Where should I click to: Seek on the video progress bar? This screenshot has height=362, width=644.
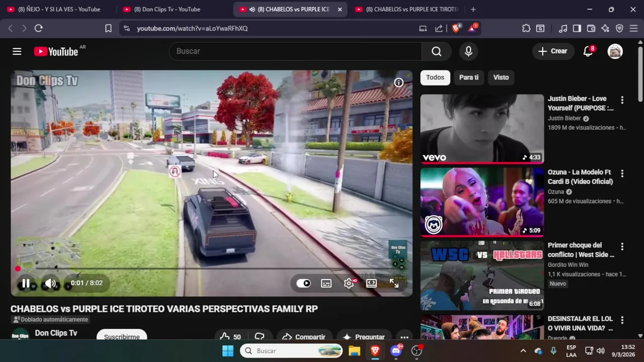(211, 268)
